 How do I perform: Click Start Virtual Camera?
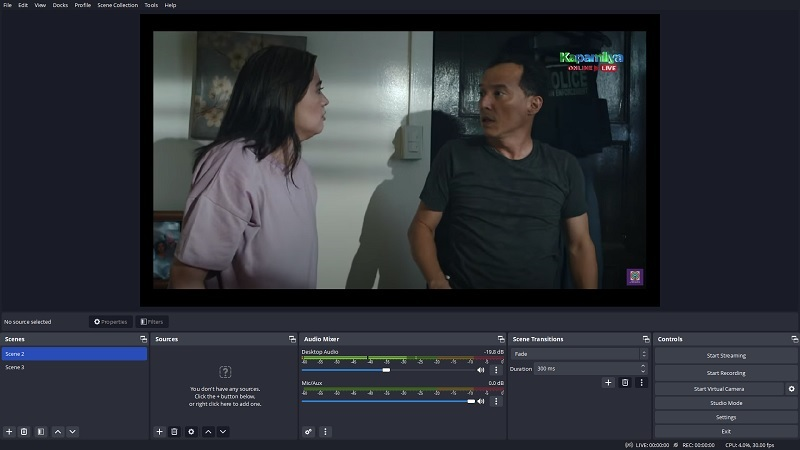719,389
